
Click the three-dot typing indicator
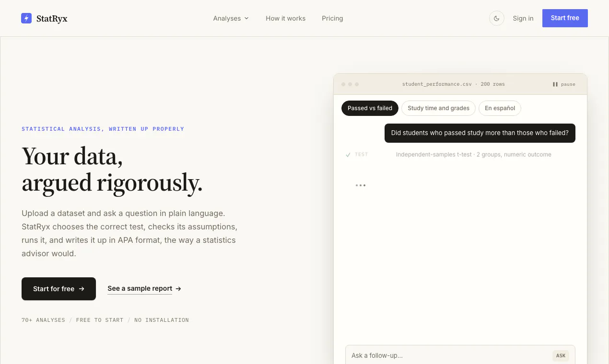click(x=361, y=185)
